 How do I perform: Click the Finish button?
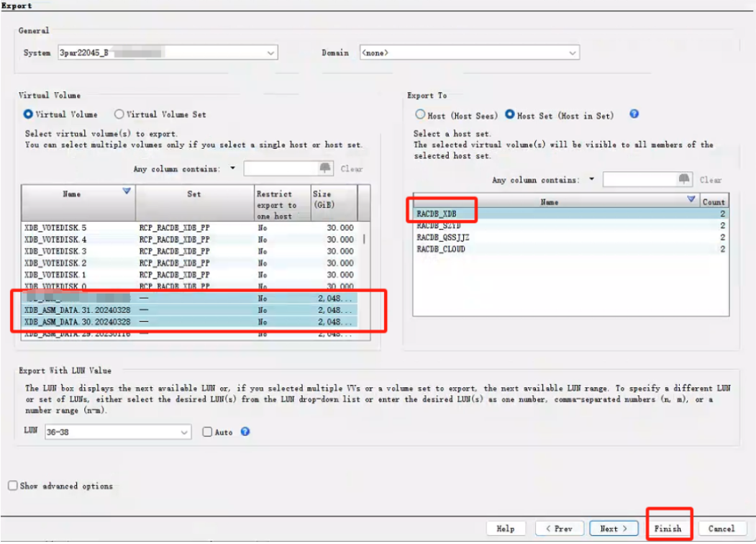tap(668, 529)
